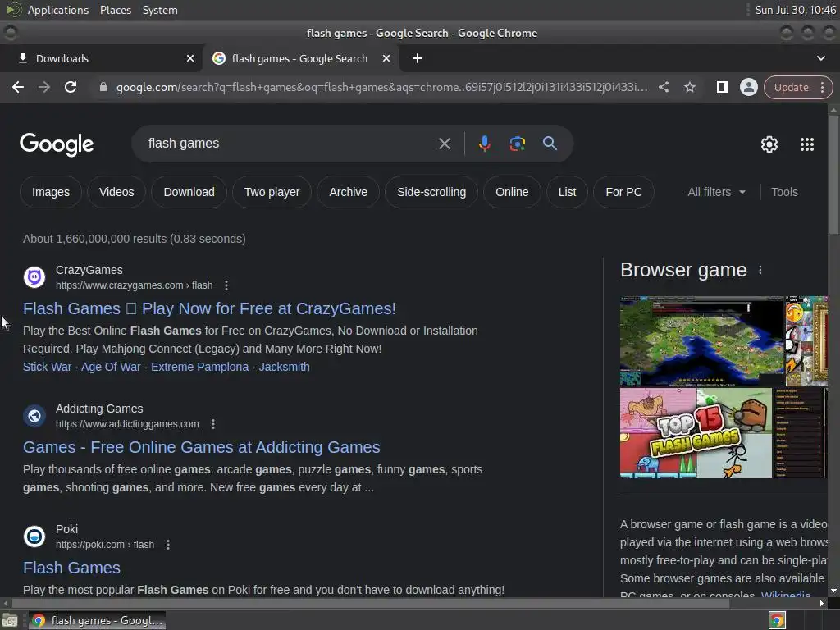Search by image with Google Lens icon

pos(517,144)
